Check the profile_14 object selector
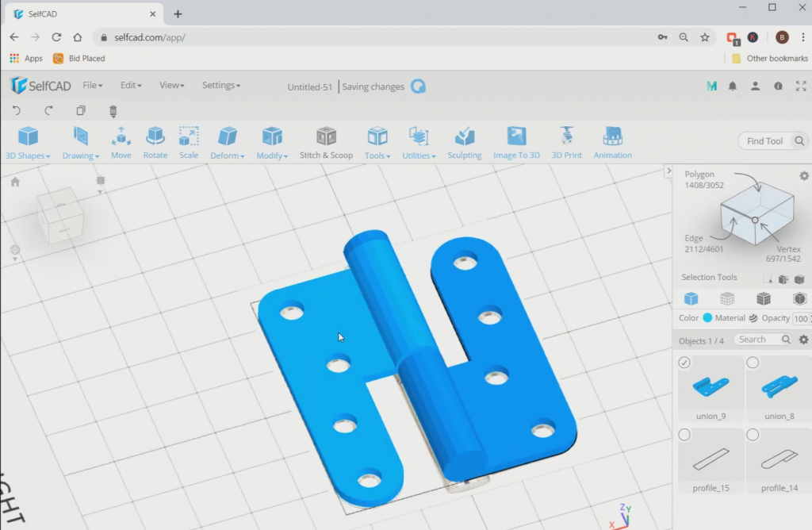The height and width of the screenshot is (530, 812). click(753, 435)
